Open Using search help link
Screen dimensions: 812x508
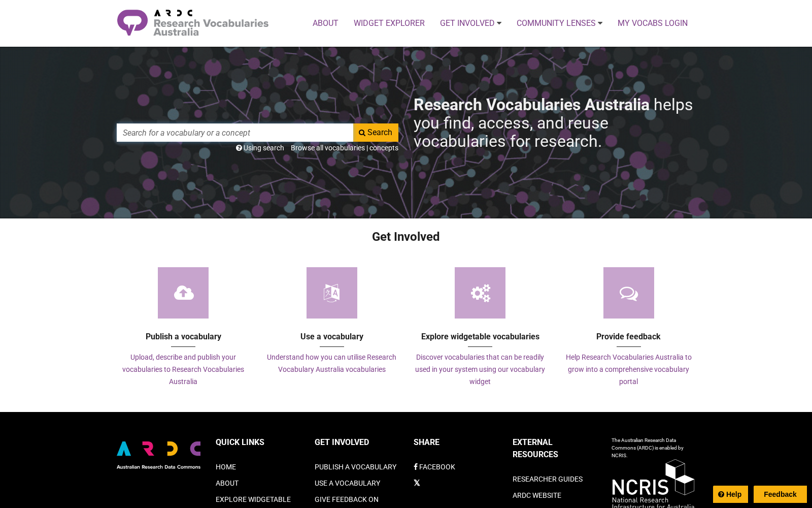coord(260,148)
